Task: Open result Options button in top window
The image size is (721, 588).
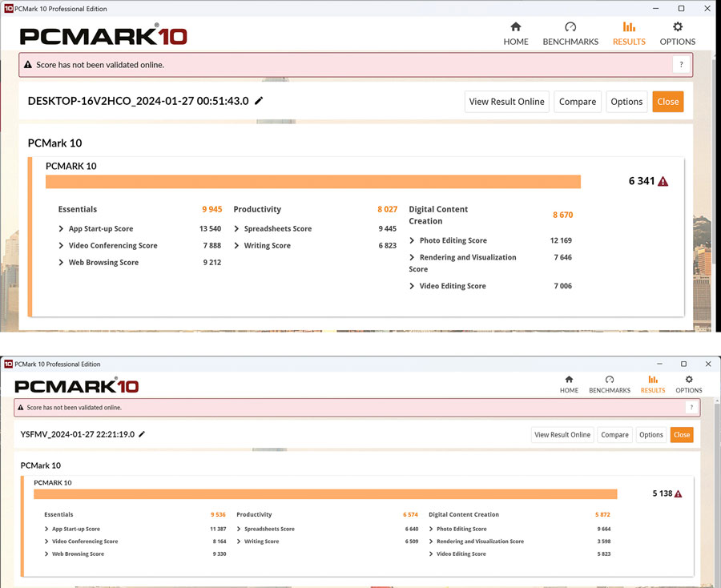Action: (626, 102)
